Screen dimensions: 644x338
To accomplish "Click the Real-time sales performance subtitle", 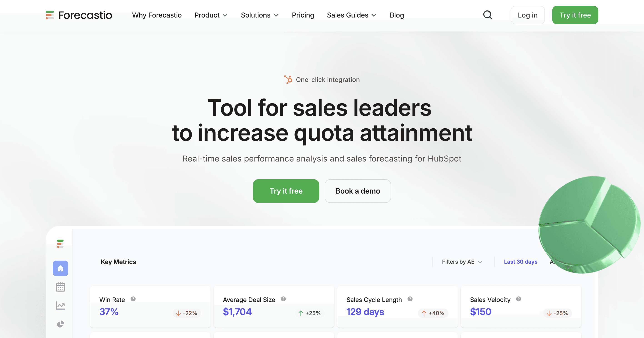I will pos(322,159).
